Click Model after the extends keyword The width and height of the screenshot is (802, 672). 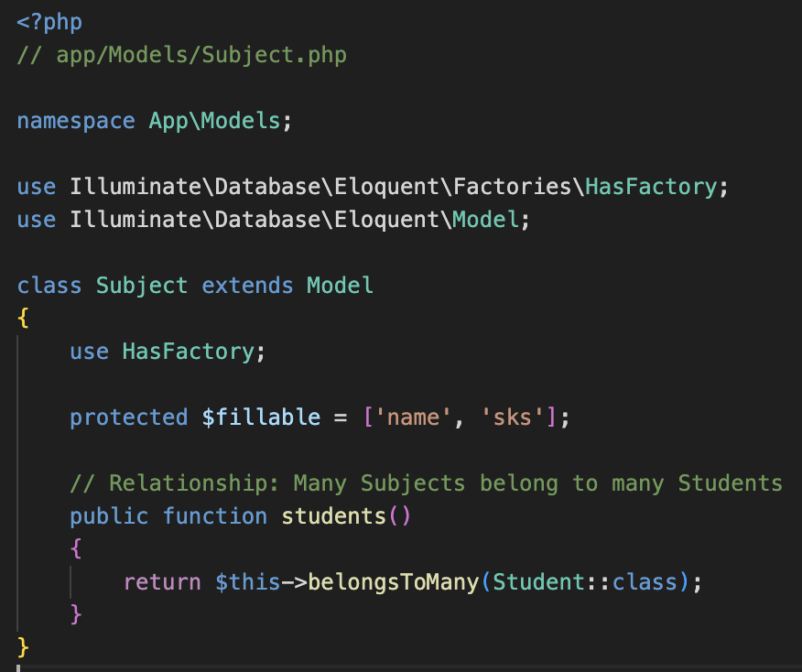point(340,285)
